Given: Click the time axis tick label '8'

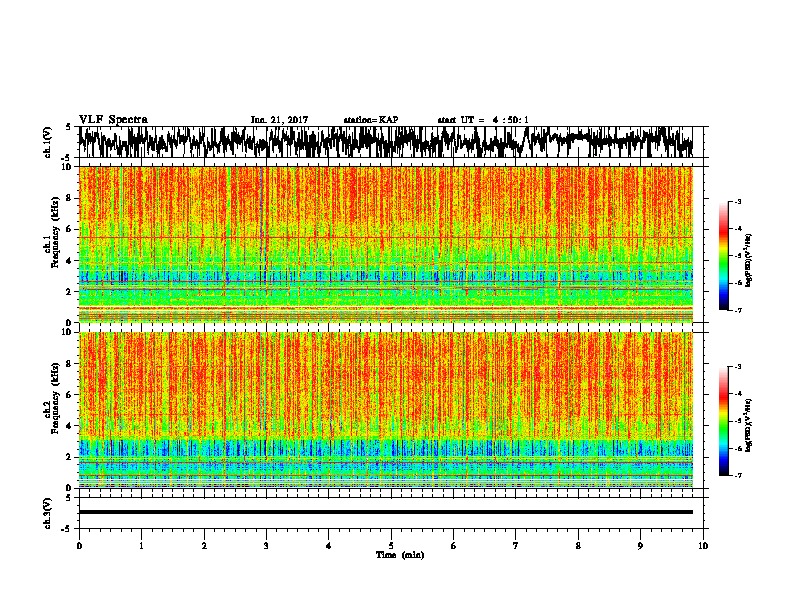Looking at the screenshot, I should point(578,546).
